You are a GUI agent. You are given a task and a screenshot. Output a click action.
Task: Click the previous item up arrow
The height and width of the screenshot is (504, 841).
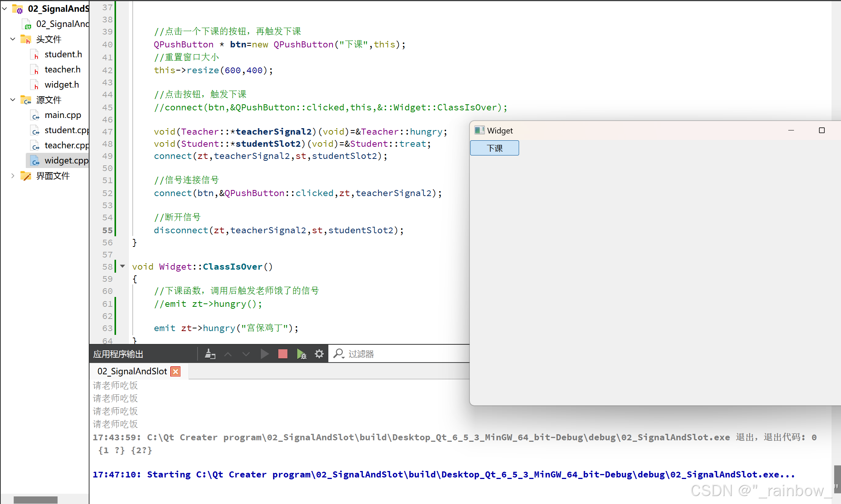228,354
